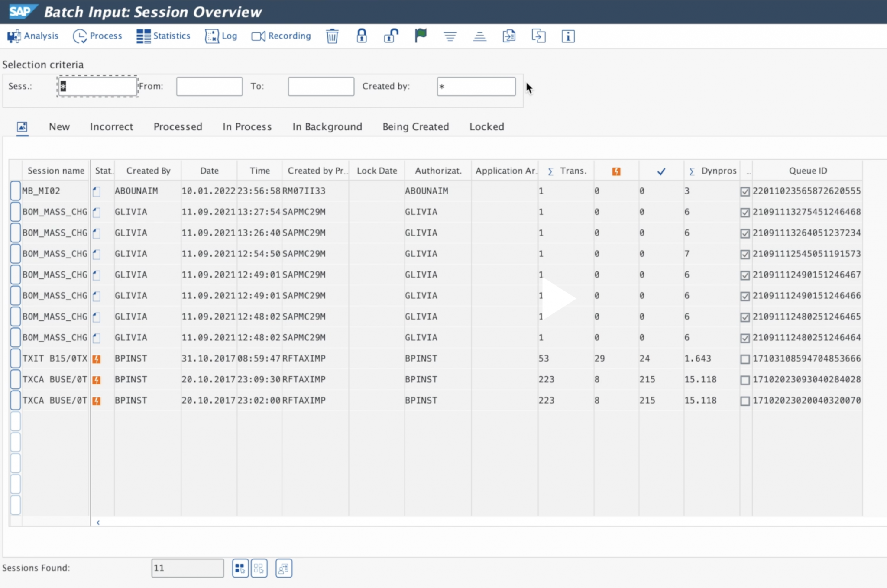Select all rows using the filled squares icon
Image resolution: width=887 pixels, height=588 pixels.
240,568
